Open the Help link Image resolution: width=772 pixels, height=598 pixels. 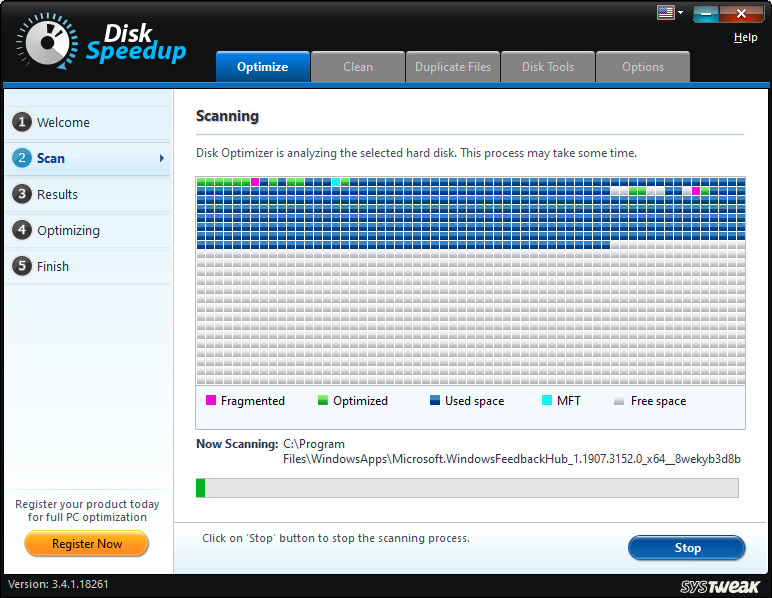[x=745, y=37]
